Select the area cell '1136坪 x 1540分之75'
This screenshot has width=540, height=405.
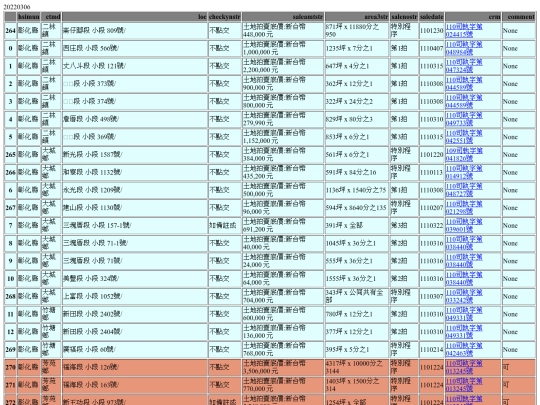click(357, 190)
